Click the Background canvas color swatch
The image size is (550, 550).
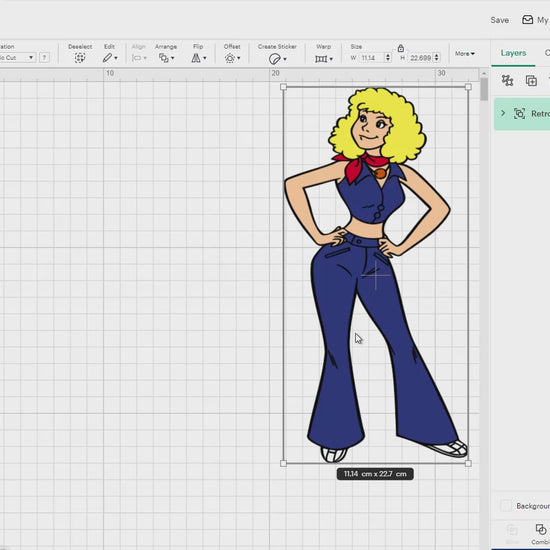pos(505,505)
